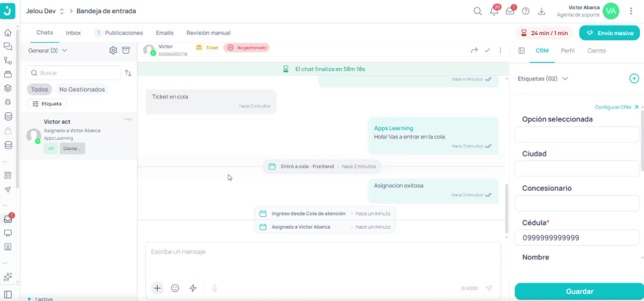Image resolution: width=644 pixels, height=301 pixels.
Task: Open notifications bell with 20 badge
Action: click(494, 11)
